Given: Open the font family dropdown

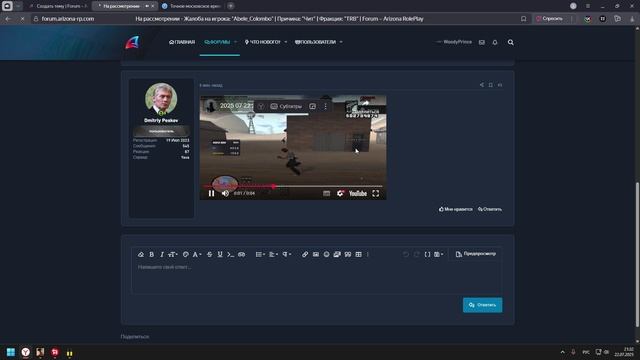Looking at the screenshot, I should [197, 254].
